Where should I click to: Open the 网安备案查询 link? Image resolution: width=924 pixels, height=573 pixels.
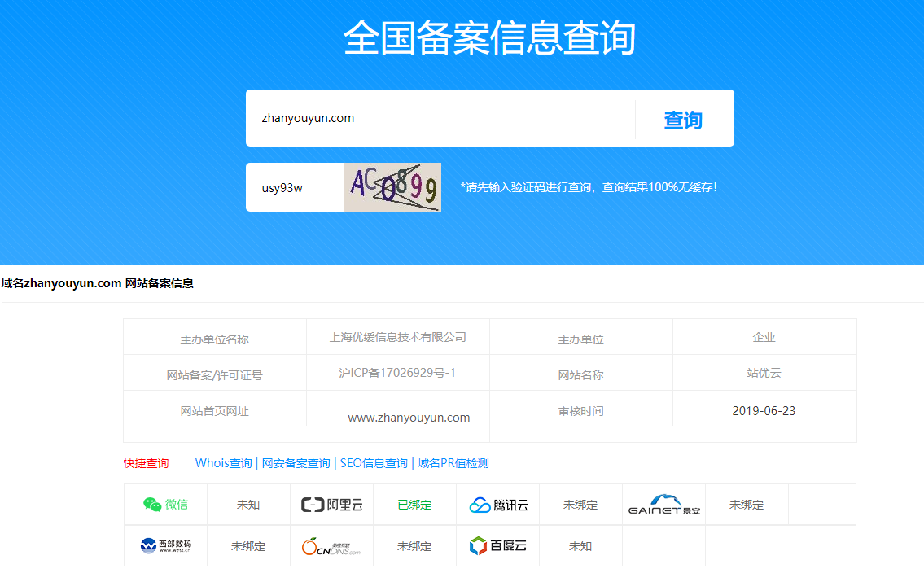[x=296, y=463]
